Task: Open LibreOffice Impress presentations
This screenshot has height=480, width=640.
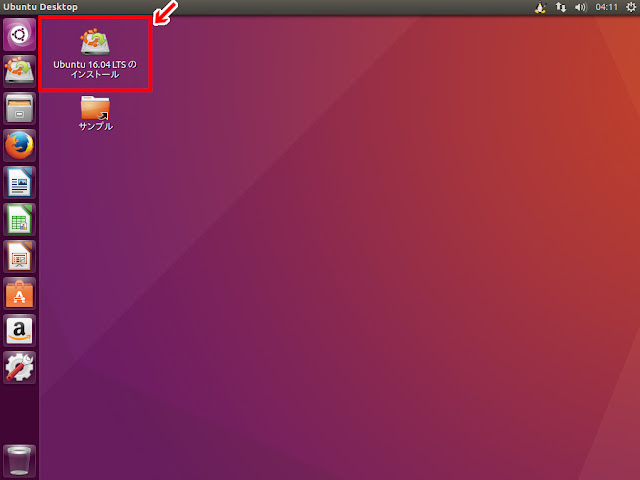Action: pyautogui.click(x=19, y=257)
